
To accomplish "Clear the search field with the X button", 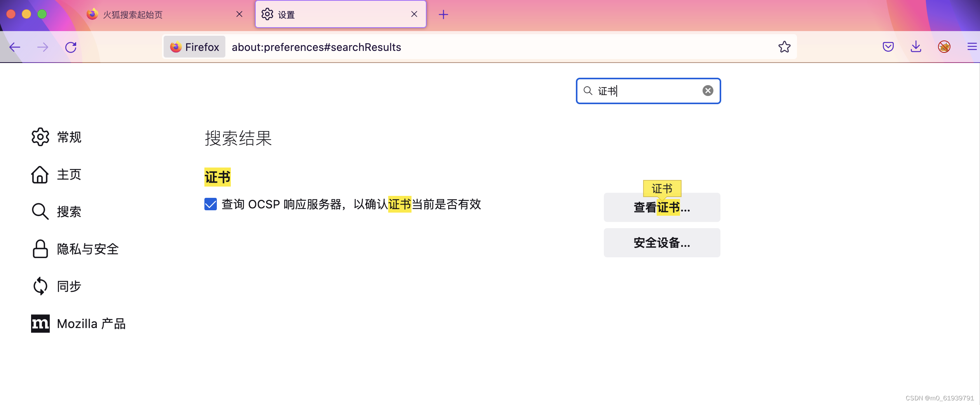I will click(708, 91).
